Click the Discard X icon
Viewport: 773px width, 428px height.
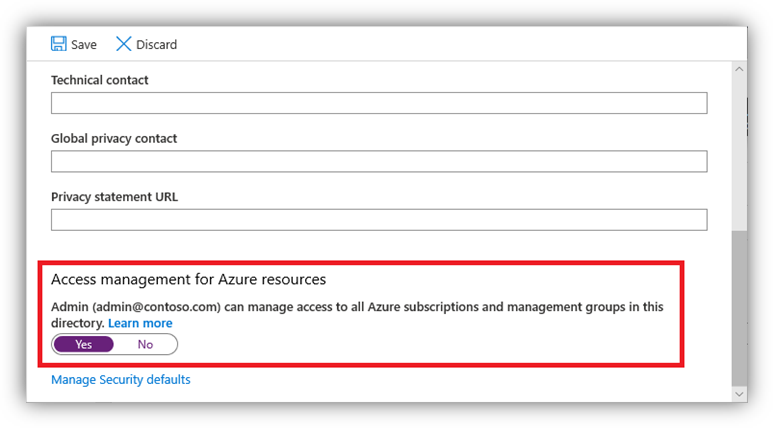[x=123, y=44]
